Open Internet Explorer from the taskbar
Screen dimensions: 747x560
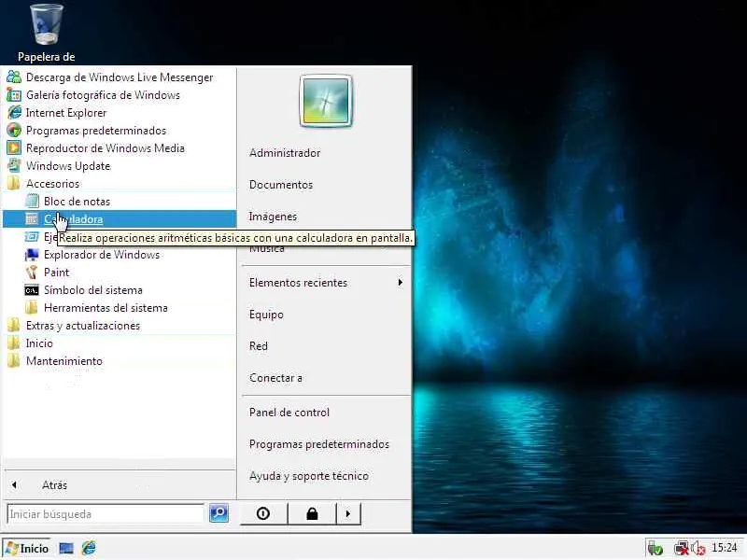89,548
